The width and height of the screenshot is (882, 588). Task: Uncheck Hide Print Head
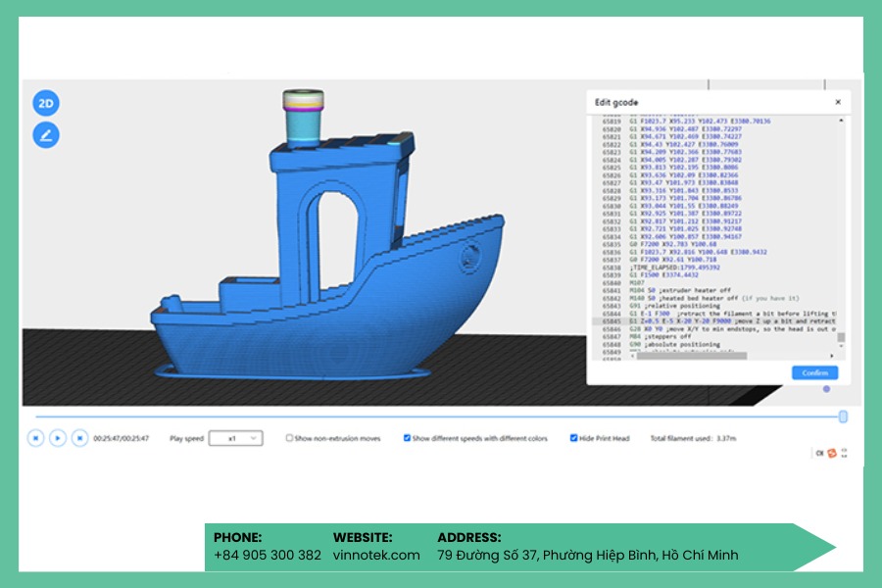[573, 438]
